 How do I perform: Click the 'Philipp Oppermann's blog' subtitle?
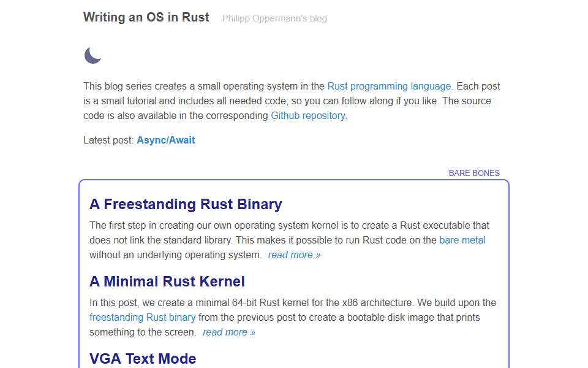pyautogui.click(x=274, y=18)
